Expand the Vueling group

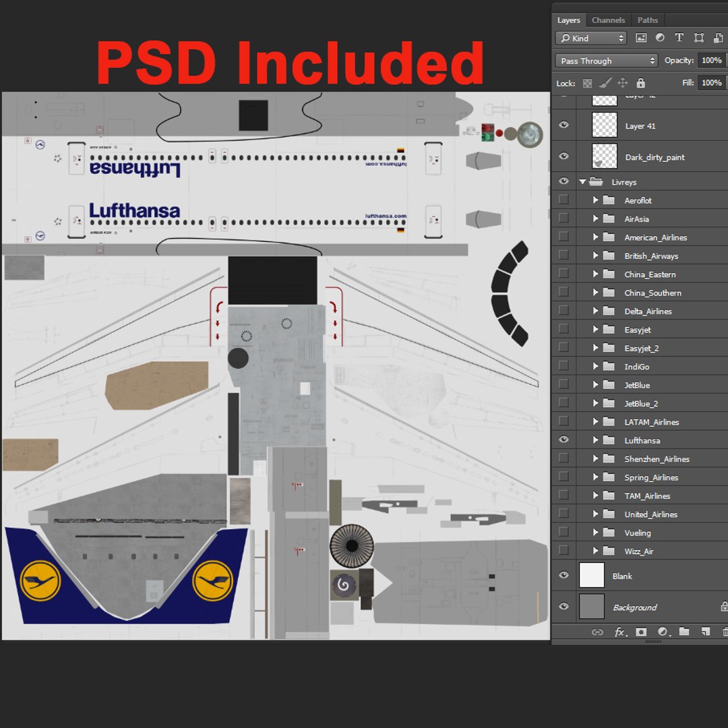point(596,532)
